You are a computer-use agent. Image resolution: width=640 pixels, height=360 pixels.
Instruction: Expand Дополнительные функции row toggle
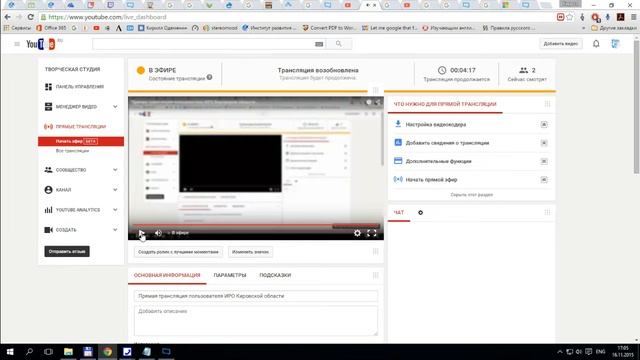(x=544, y=161)
